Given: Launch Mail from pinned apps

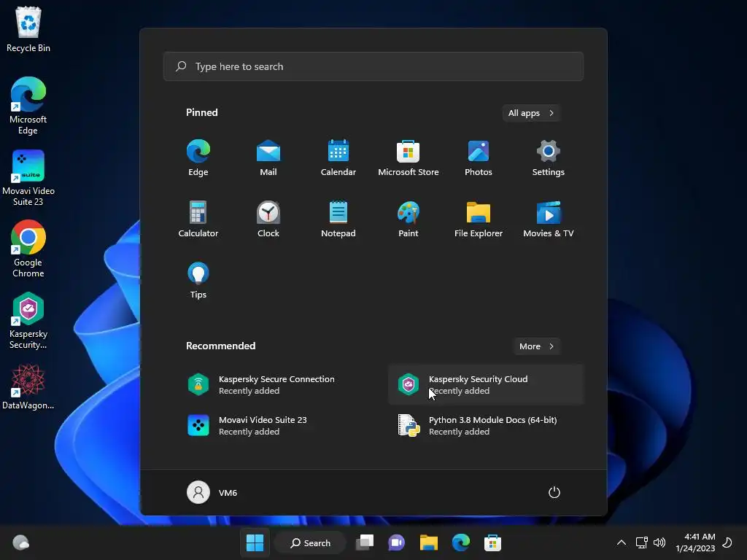Looking at the screenshot, I should [x=268, y=158].
